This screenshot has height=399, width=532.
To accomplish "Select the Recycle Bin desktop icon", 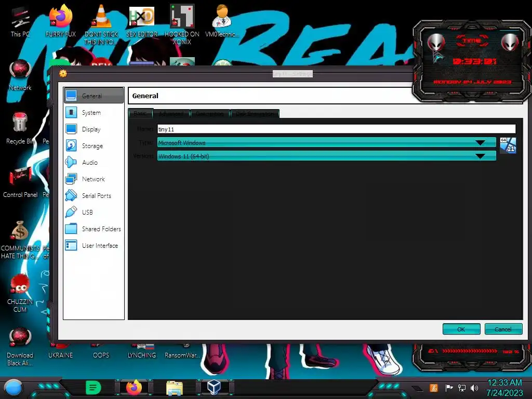I will coord(20,128).
